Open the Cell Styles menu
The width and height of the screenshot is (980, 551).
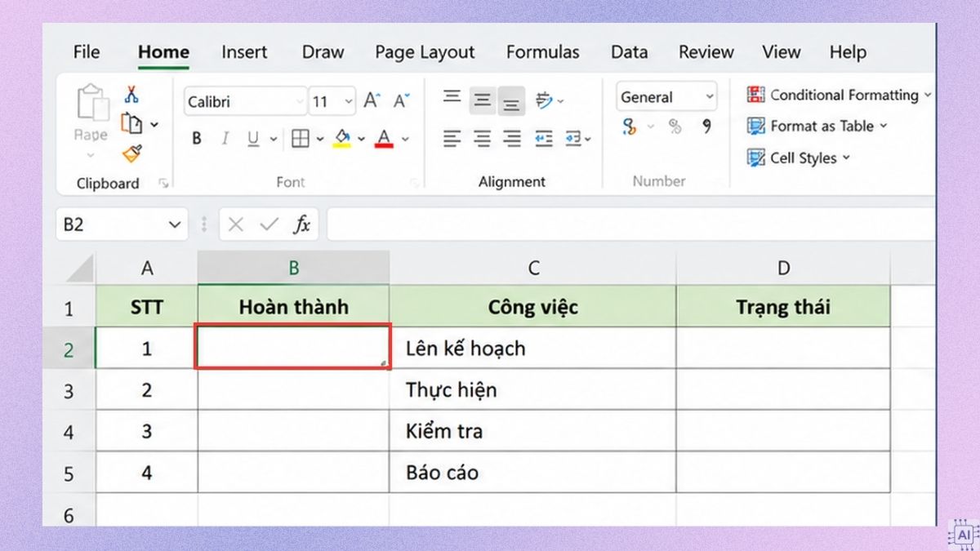(x=799, y=158)
